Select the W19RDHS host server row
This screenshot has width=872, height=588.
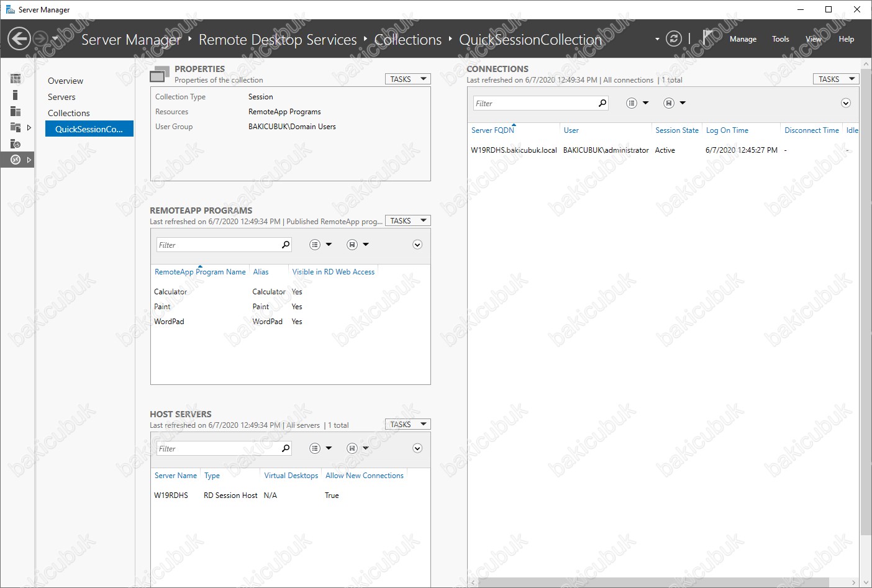coord(290,495)
